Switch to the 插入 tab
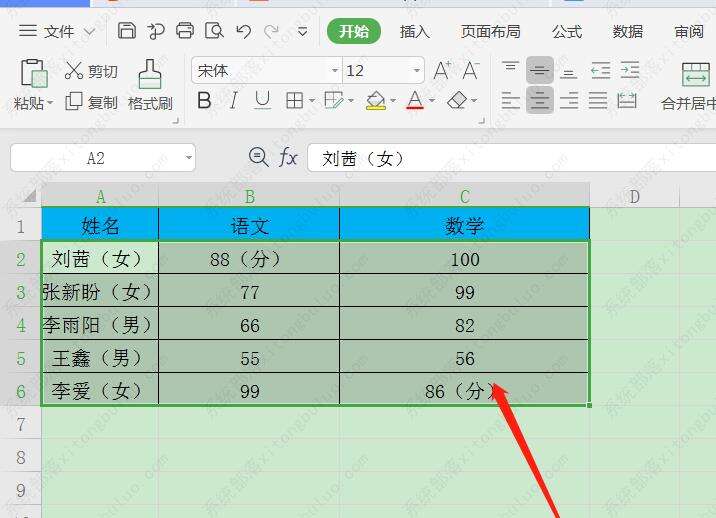The height and width of the screenshot is (518, 716). (415, 32)
